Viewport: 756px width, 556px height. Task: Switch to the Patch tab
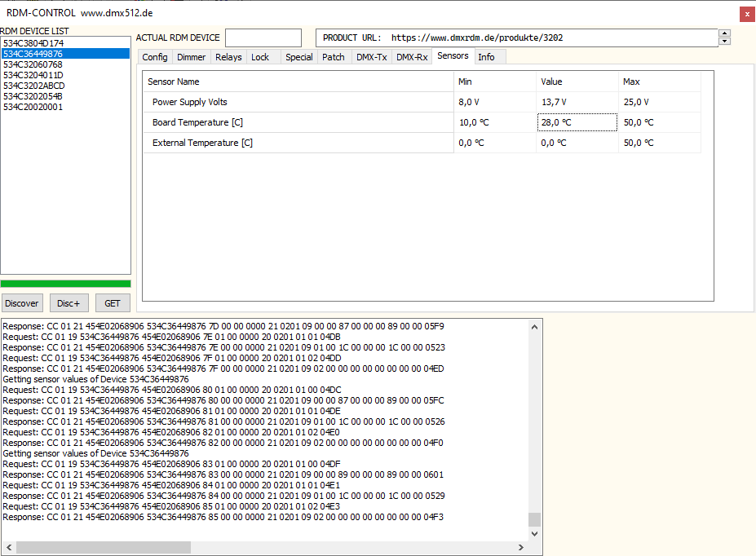pos(333,57)
